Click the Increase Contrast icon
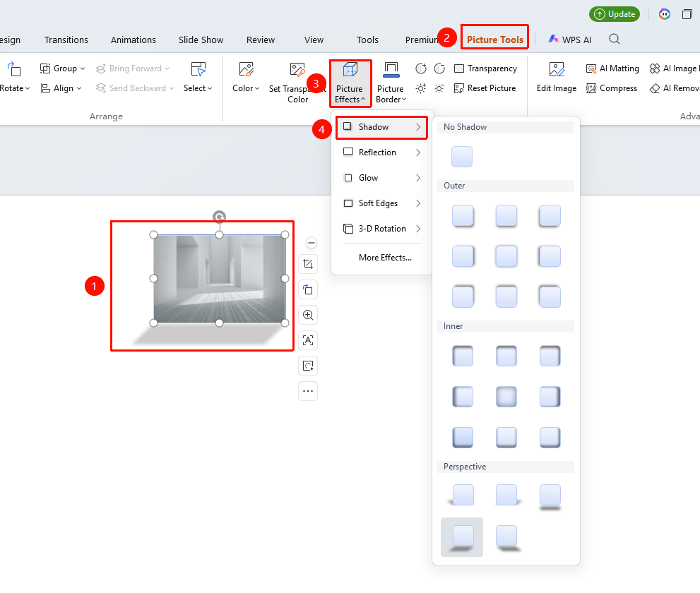This screenshot has width=700, height=593. pos(420,68)
